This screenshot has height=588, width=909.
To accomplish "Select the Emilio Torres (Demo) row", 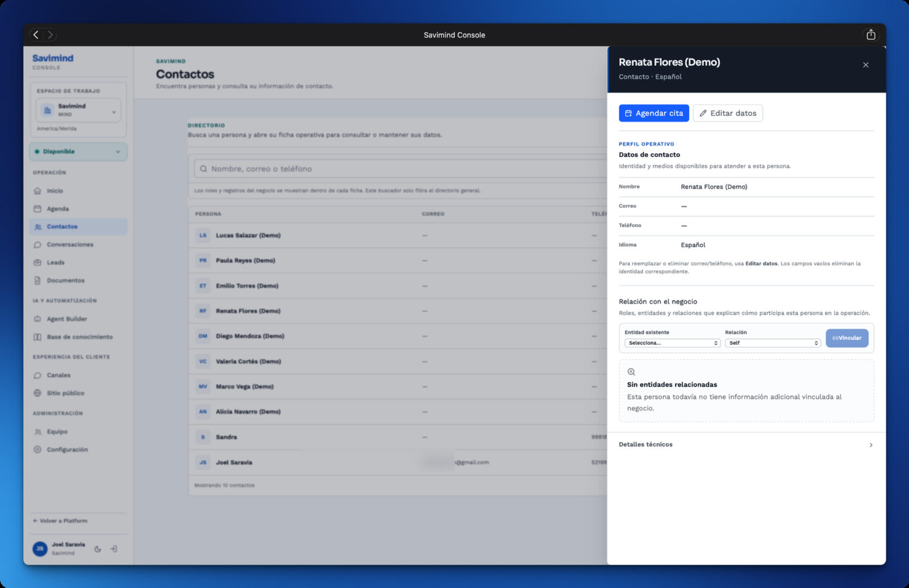I will (398, 286).
